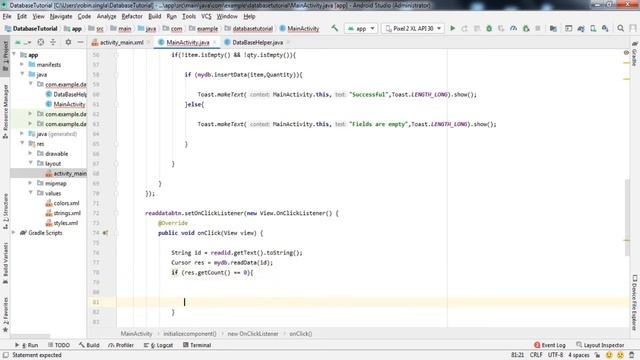This screenshot has height=360, width=640.
Task: Click the Event Log red notification icon
Action: pos(537,345)
